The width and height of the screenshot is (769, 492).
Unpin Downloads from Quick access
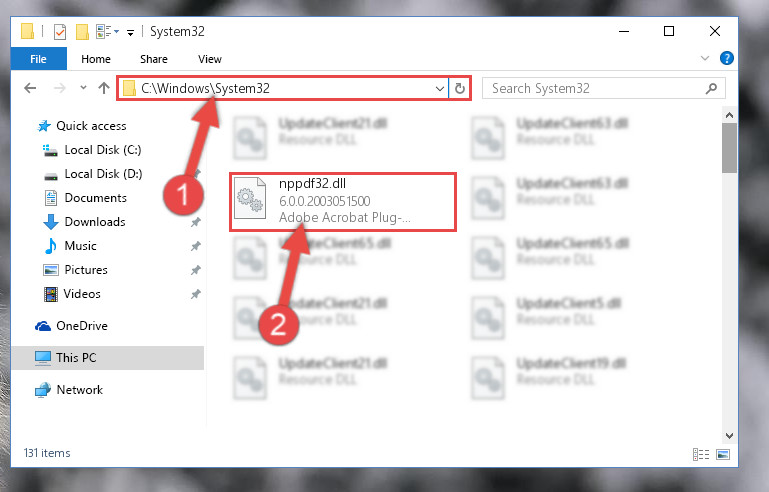pyautogui.click(x=196, y=222)
